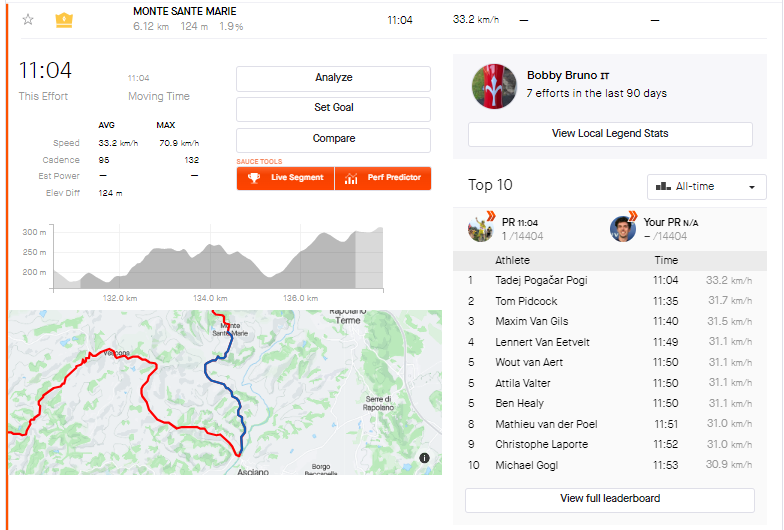Viewport: 784px width, 530px height.
Task: Open View Local Legend Stats
Action: click(x=610, y=134)
